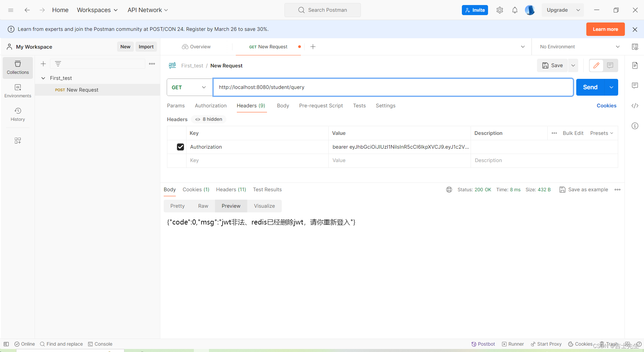Open the Test Results tab
Image resolution: width=644 pixels, height=352 pixels.
(x=267, y=190)
